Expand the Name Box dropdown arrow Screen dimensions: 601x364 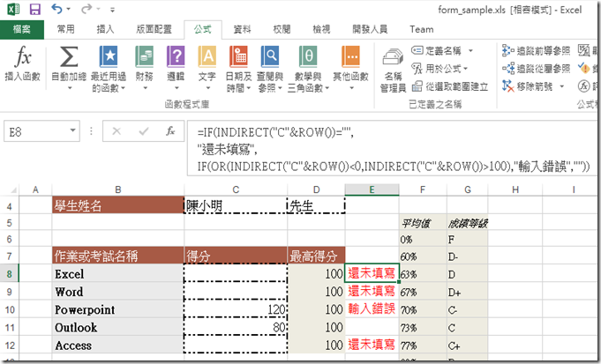(72, 130)
